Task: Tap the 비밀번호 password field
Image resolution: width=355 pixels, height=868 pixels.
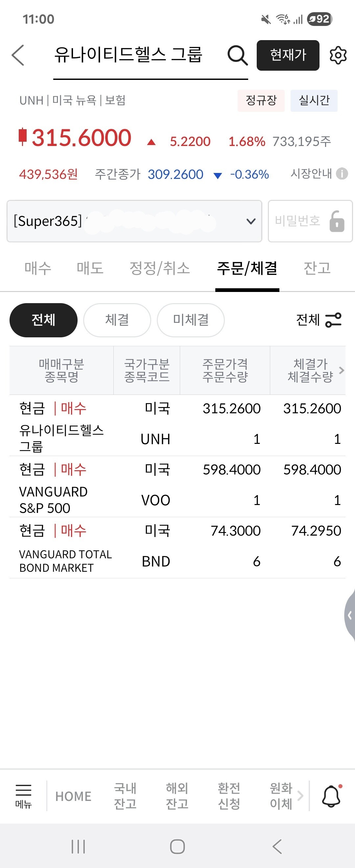Action: click(298, 221)
